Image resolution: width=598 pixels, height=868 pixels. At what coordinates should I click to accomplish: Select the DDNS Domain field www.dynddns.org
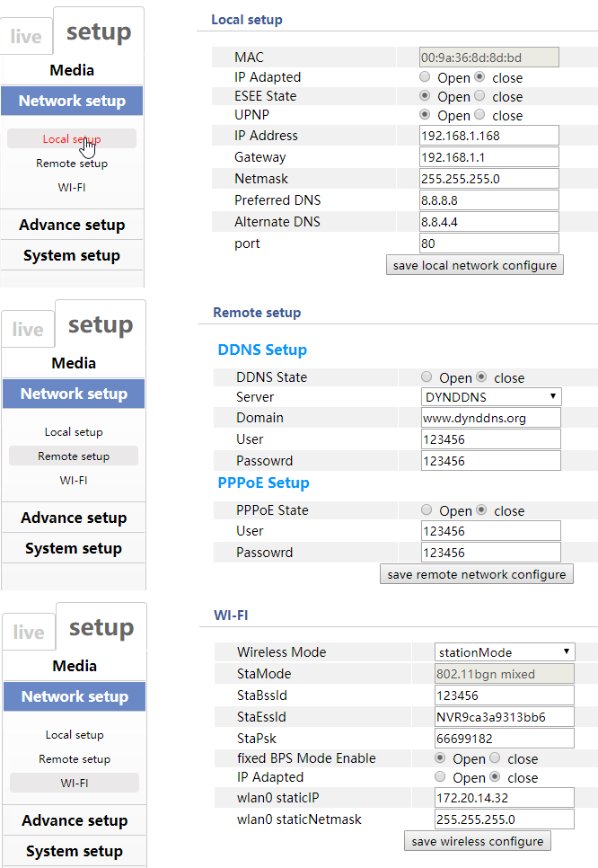pos(490,418)
